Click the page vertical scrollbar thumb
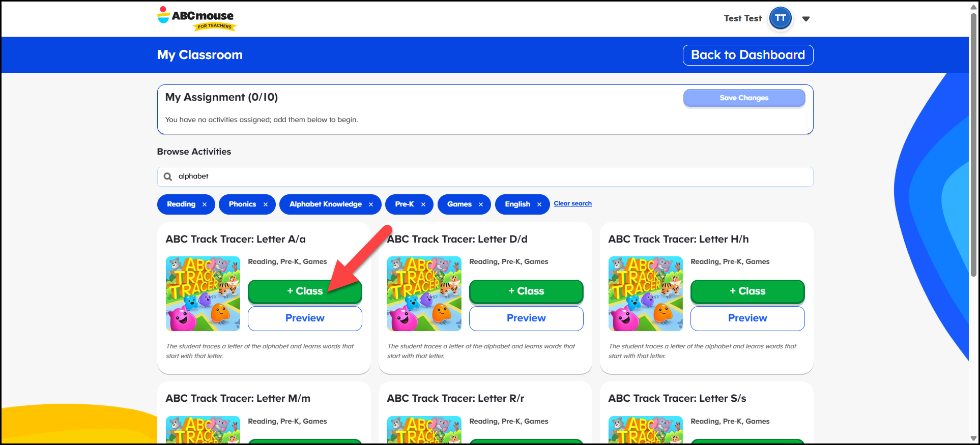 coord(974,145)
